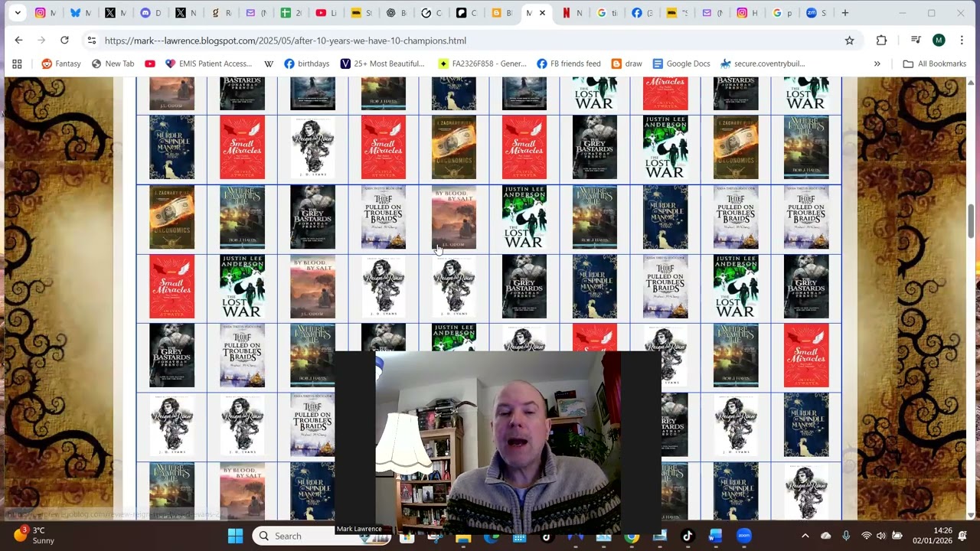
Task: Bookmark this page with the star
Action: coord(849,41)
